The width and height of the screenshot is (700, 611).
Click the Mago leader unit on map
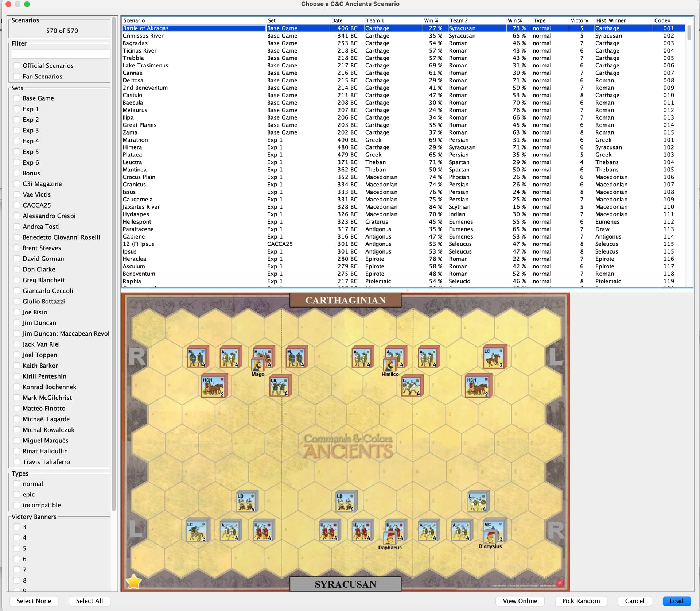(258, 365)
